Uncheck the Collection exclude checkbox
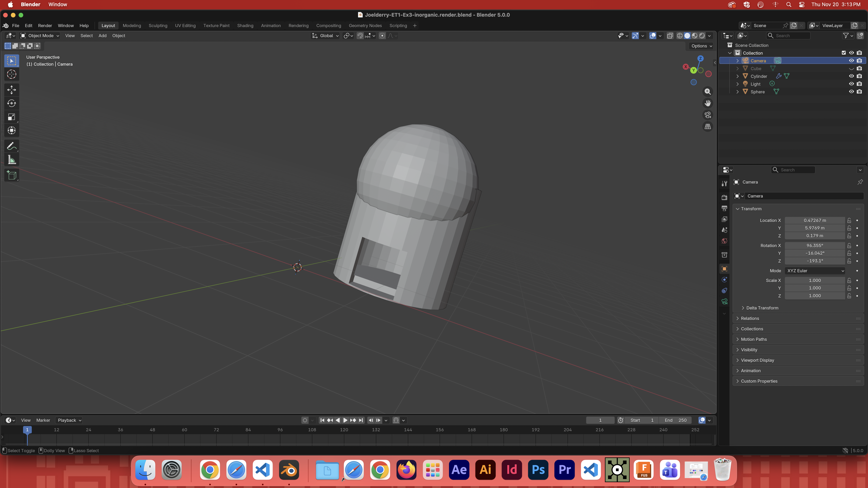This screenshot has width=868, height=488. coord(843,53)
